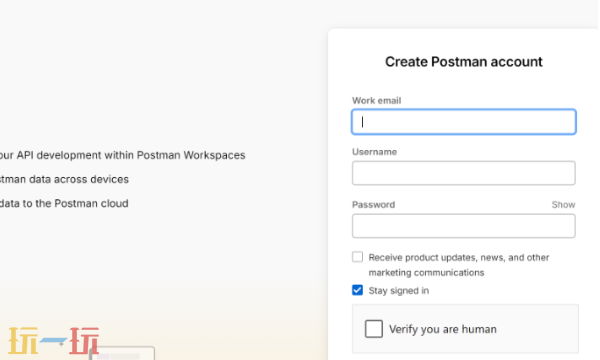The height and width of the screenshot is (360, 600).
Task: Click text about data to Postman cloud
Action: (64, 204)
